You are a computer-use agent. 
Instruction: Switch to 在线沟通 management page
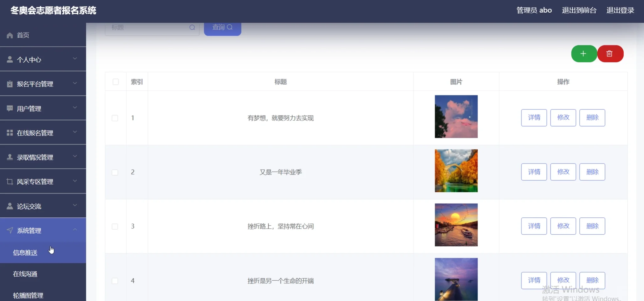coord(25,274)
